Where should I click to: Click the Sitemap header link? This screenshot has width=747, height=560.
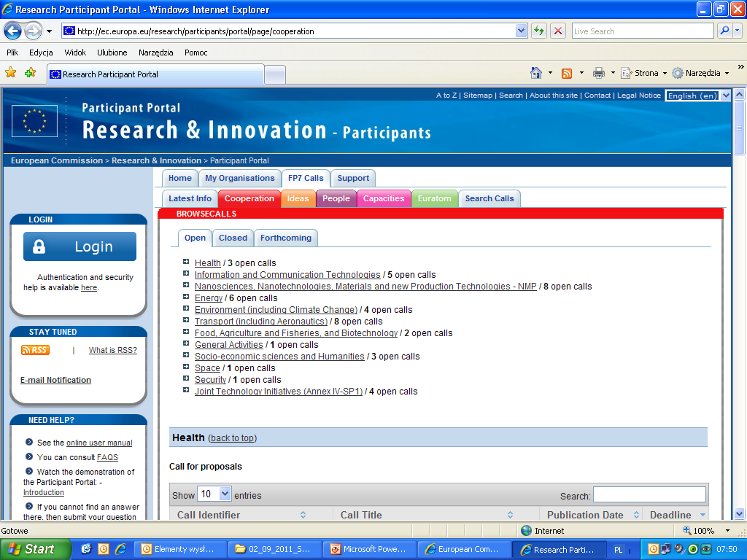[x=478, y=96]
